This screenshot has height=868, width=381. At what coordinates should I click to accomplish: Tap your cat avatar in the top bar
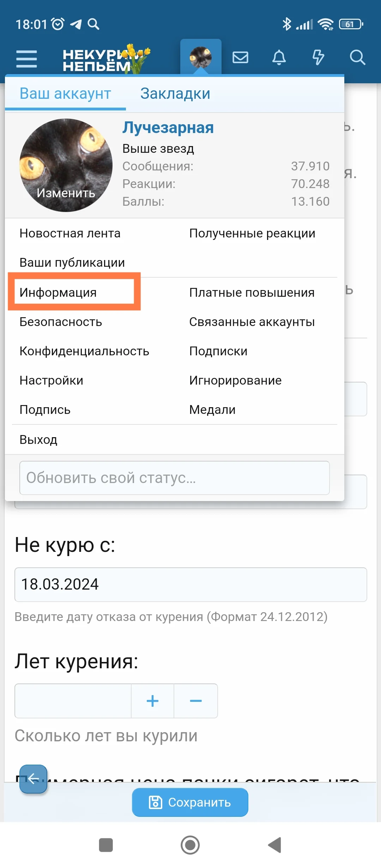pyautogui.click(x=200, y=56)
